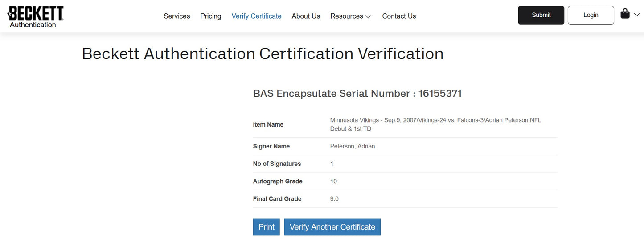Open the shopping bag cart icon

[625, 14]
